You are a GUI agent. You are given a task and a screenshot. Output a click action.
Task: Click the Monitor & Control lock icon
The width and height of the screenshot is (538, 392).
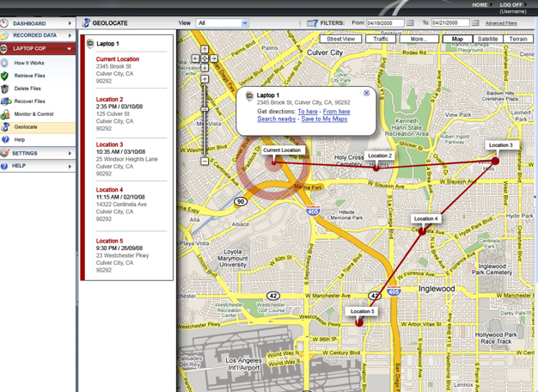(x=5, y=114)
